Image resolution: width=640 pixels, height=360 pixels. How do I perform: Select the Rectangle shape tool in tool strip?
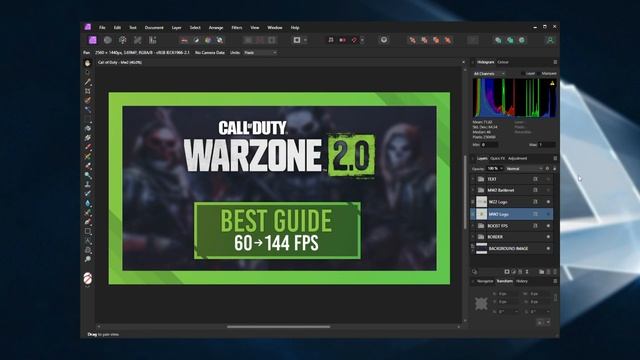tap(87, 231)
